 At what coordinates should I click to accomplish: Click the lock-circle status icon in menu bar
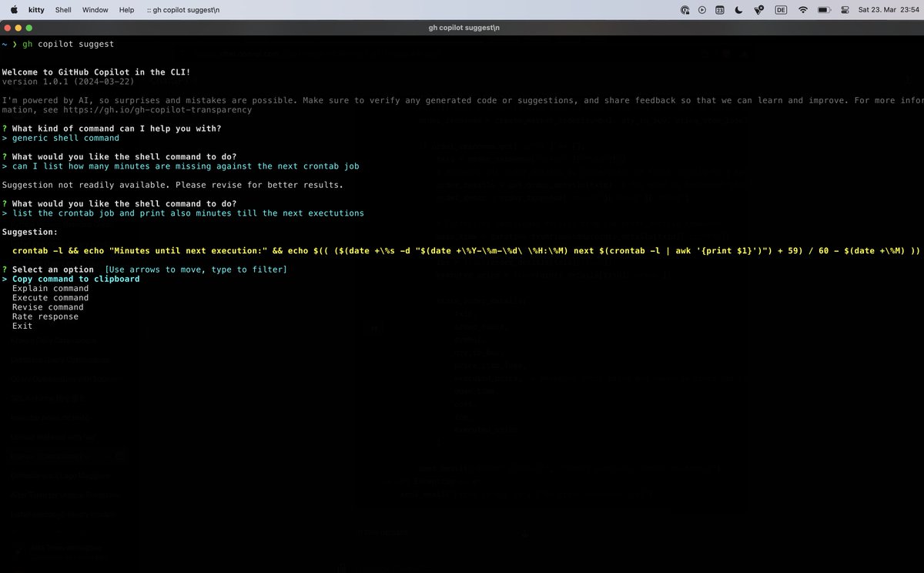685,10
